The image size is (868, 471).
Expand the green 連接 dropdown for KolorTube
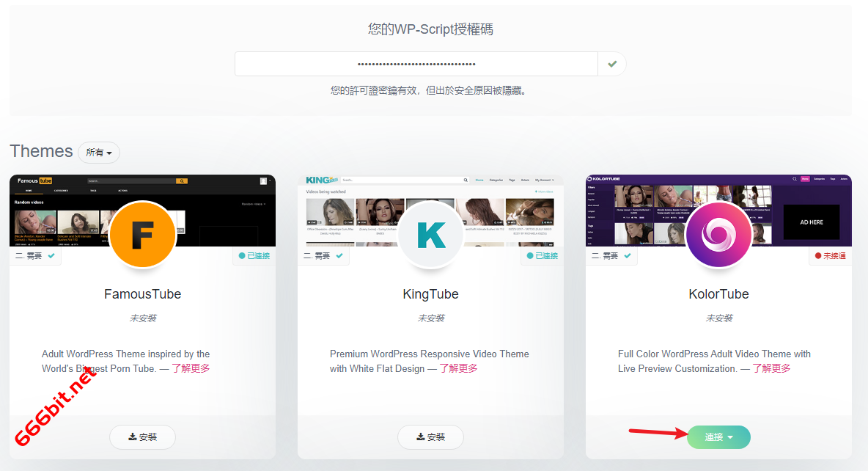[x=718, y=437]
